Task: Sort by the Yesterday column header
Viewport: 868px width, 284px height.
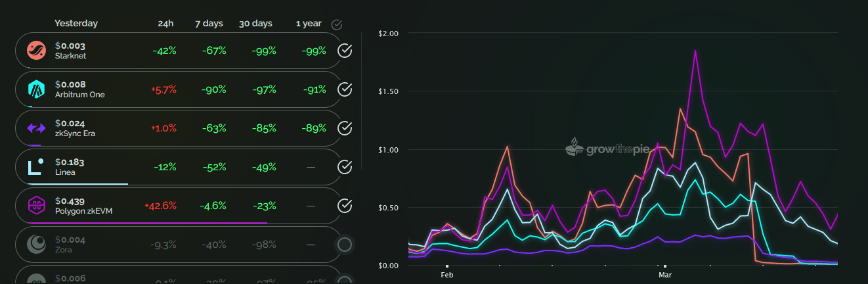Action: [76, 23]
